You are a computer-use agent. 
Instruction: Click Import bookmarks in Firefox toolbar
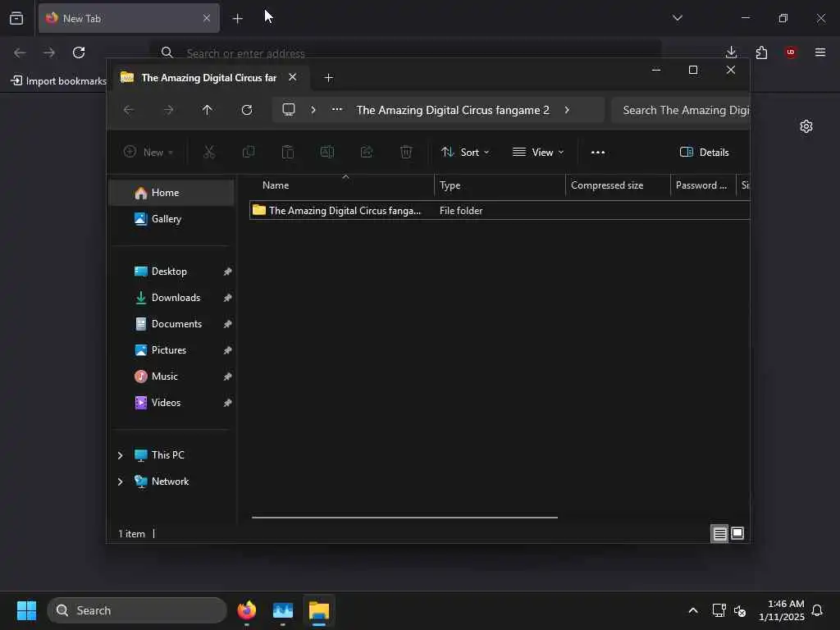click(x=59, y=81)
